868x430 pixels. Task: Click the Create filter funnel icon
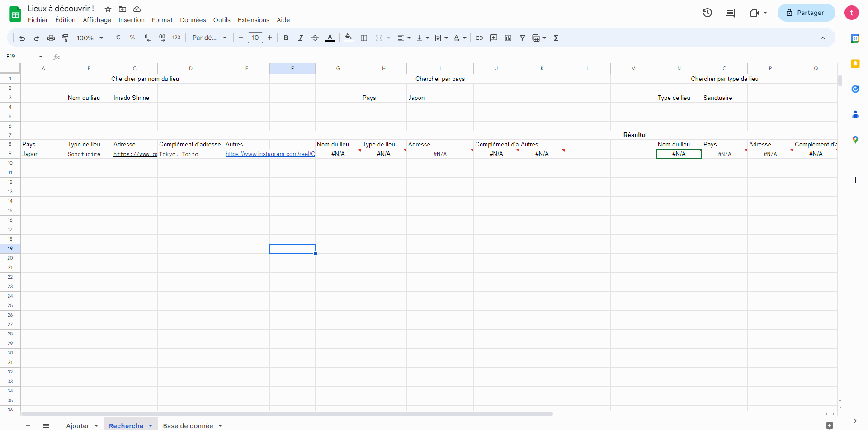click(523, 38)
